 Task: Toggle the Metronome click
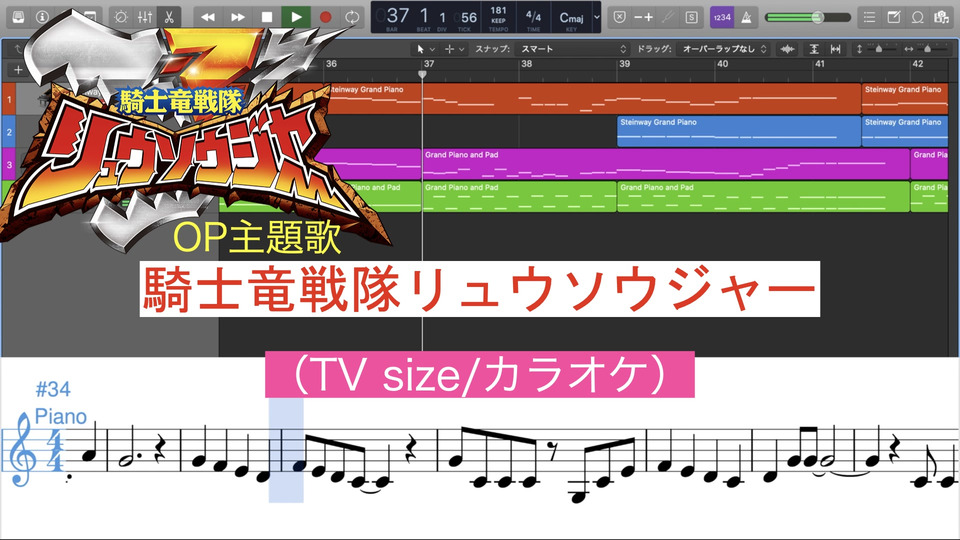pos(746,17)
